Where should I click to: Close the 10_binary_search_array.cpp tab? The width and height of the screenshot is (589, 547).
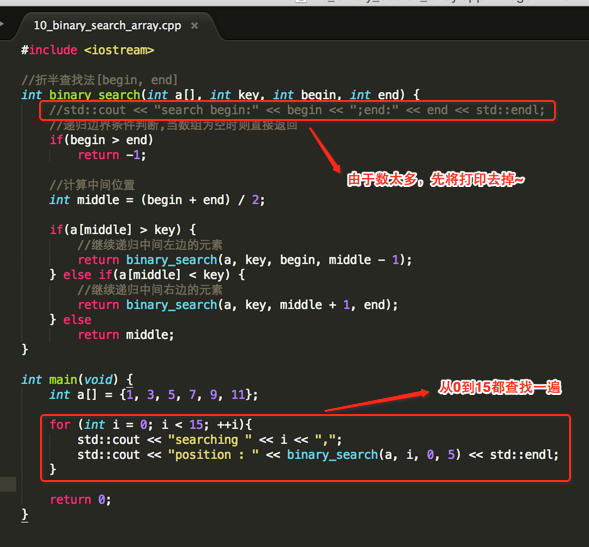(x=194, y=26)
